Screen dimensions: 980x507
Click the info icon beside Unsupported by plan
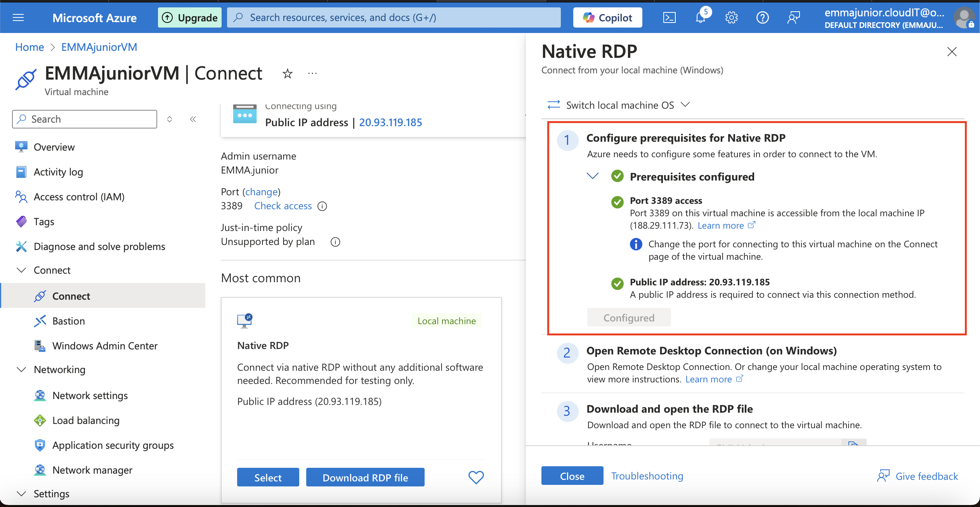coord(335,242)
